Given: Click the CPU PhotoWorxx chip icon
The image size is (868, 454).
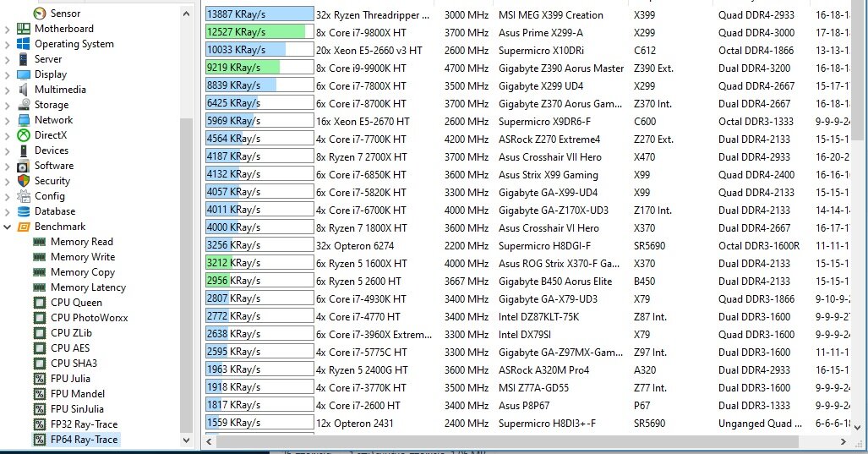Looking at the screenshot, I should tap(40, 318).
